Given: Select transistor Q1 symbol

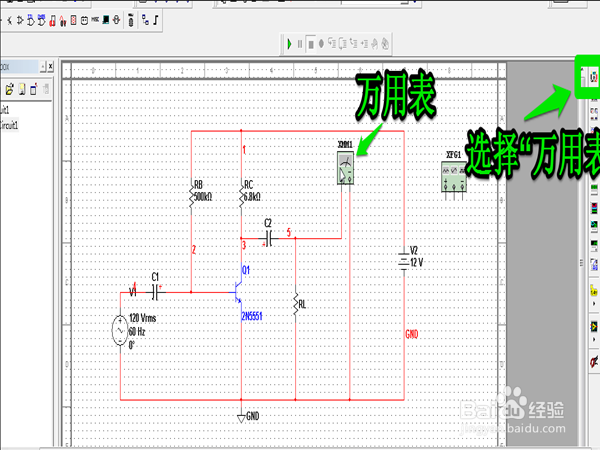Looking at the screenshot, I should pyautogui.click(x=237, y=292).
